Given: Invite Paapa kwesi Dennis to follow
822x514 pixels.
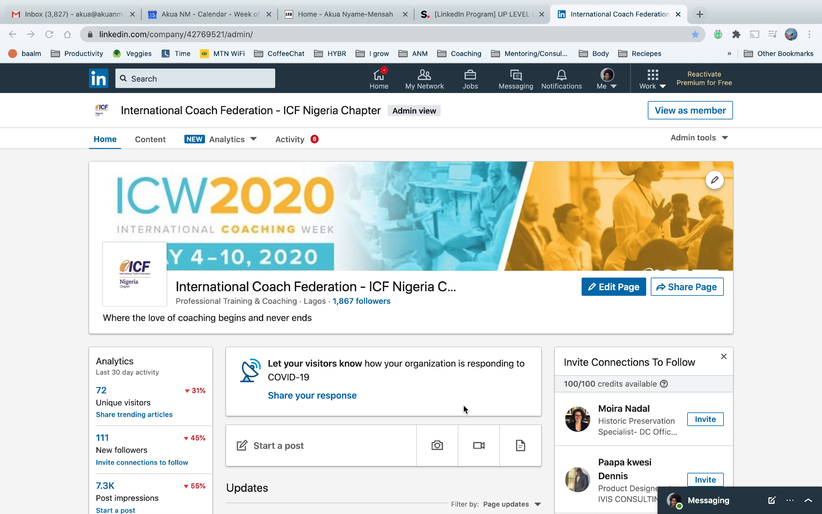Looking at the screenshot, I should [x=705, y=479].
